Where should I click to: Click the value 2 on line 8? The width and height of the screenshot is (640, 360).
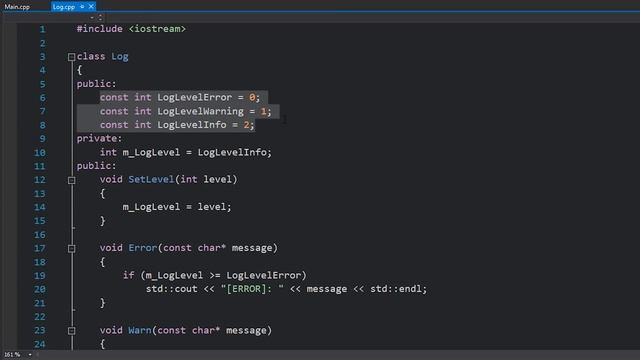click(247, 125)
